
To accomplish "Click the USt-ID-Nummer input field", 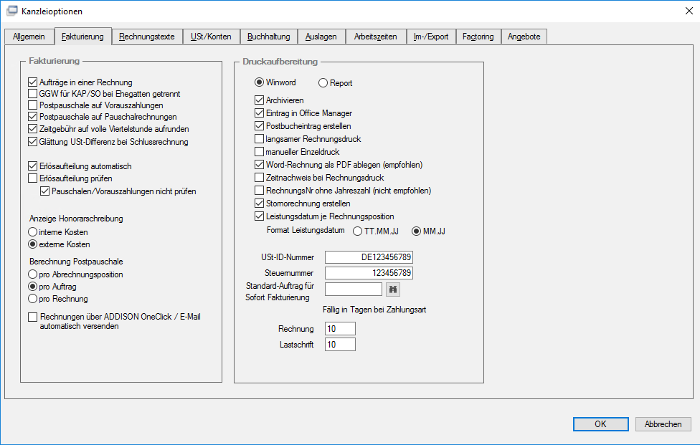I will (369, 257).
